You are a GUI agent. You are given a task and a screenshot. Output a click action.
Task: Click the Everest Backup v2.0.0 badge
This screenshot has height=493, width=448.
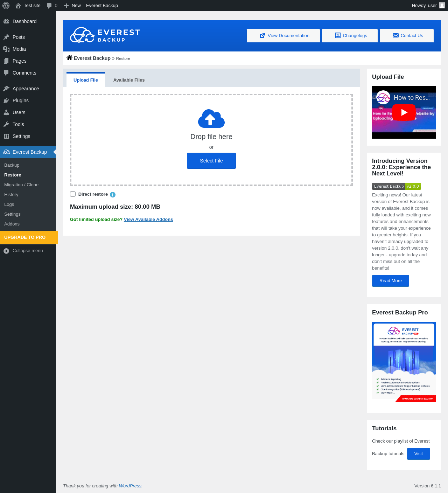(x=397, y=186)
